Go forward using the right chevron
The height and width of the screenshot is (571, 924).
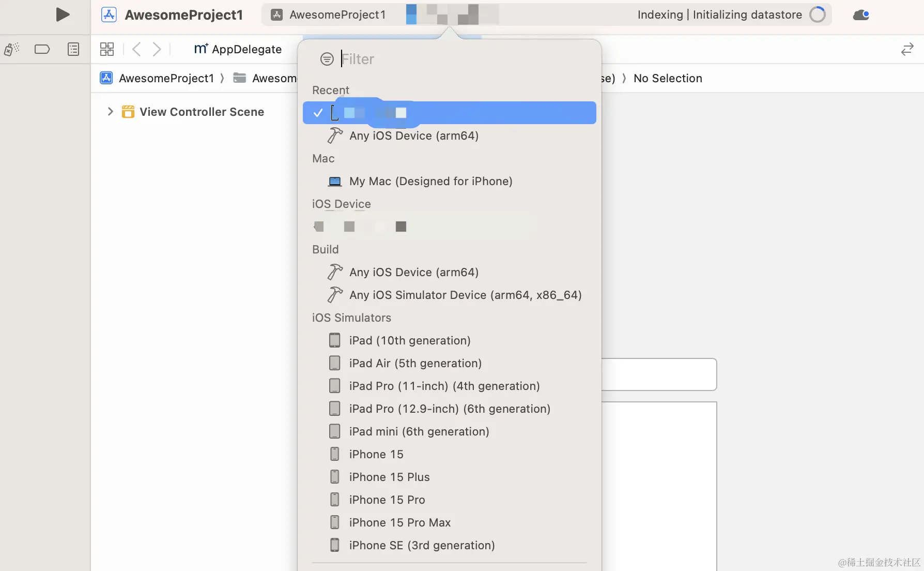pos(157,49)
